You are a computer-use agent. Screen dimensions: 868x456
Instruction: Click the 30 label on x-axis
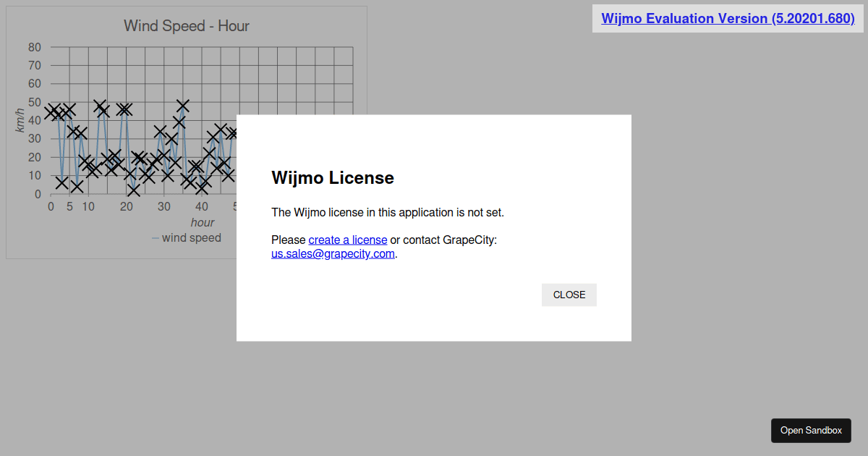coord(164,206)
